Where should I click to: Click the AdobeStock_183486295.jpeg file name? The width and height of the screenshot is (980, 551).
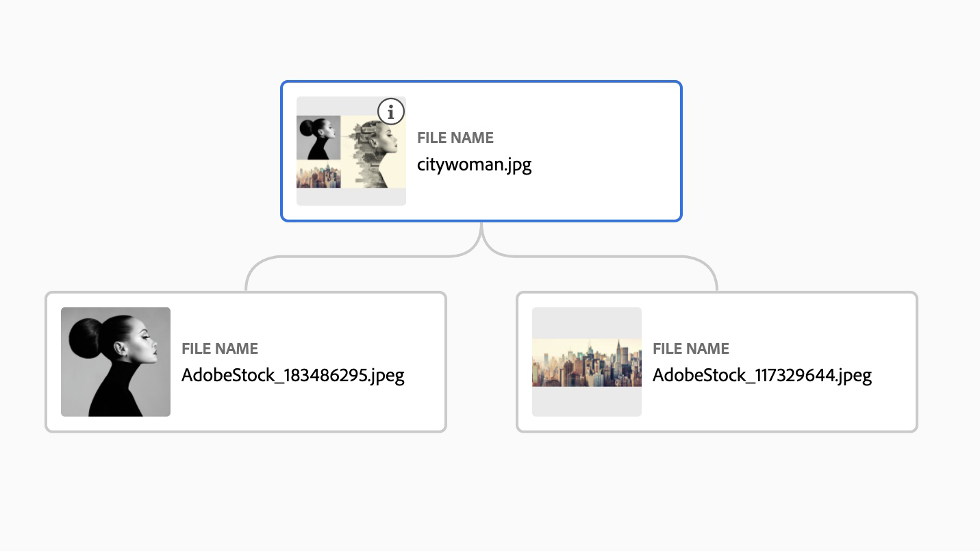point(293,376)
